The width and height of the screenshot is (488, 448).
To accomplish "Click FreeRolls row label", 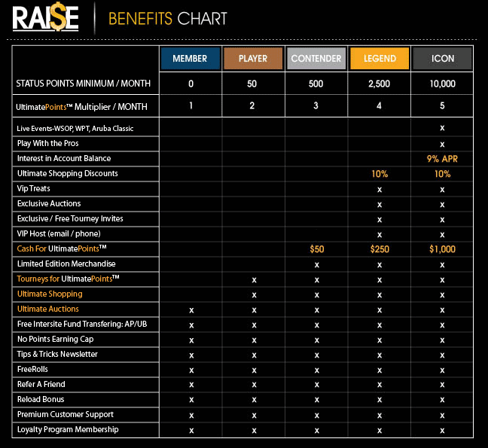I will pos(32,369).
